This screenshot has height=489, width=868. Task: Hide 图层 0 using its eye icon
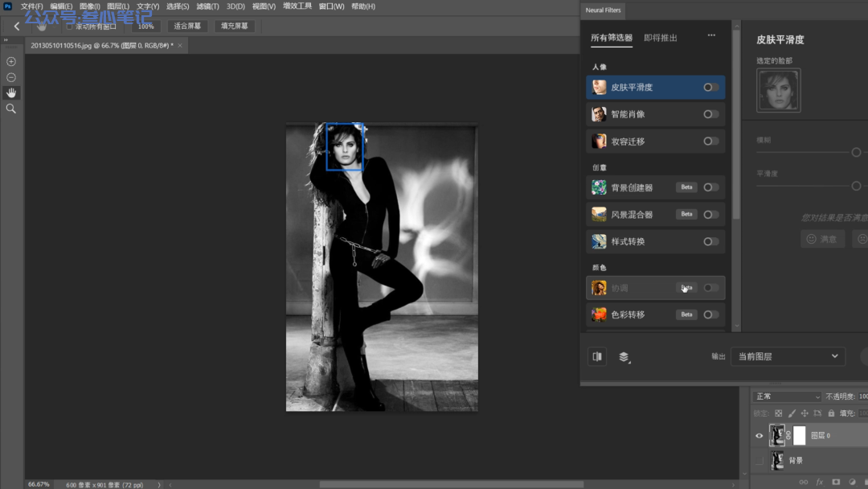click(x=759, y=436)
